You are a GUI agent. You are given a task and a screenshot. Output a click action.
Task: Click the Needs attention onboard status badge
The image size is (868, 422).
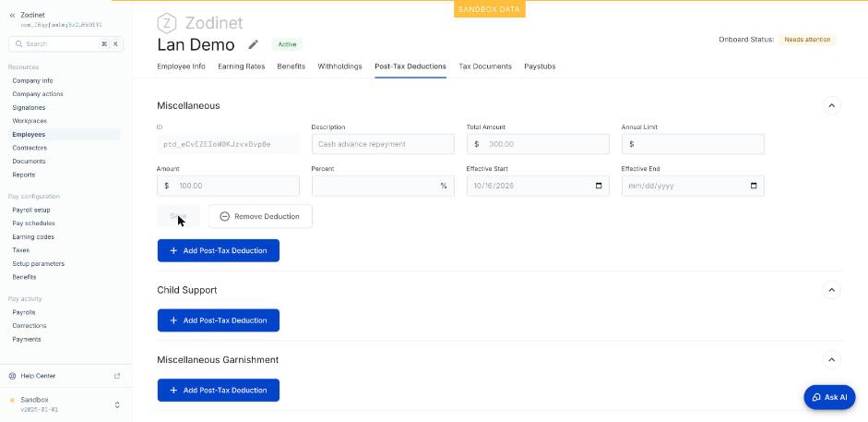[807, 40]
